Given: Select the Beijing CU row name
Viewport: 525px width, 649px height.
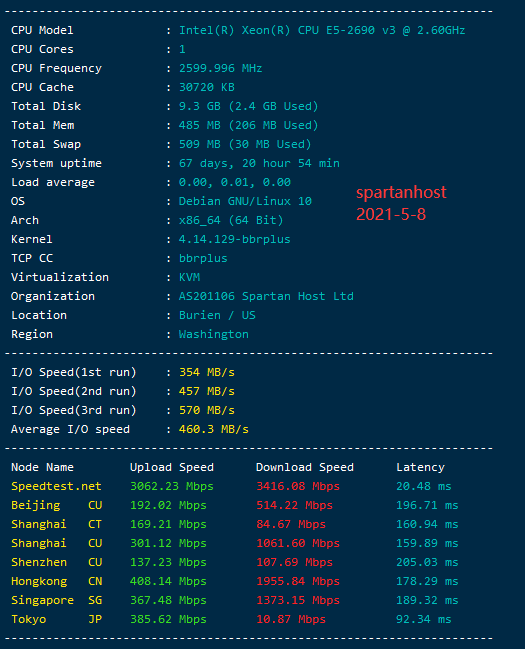Looking at the screenshot, I should coord(57,505).
